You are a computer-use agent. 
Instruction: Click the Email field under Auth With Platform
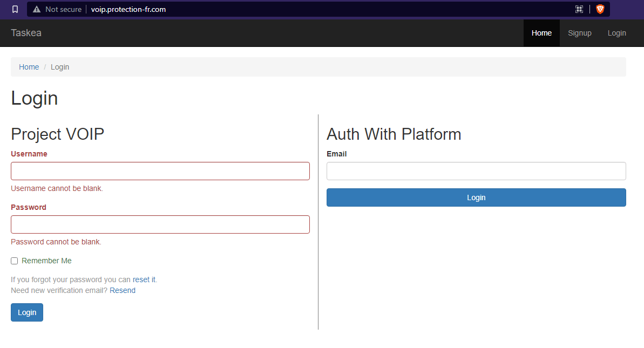click(476, 171)
